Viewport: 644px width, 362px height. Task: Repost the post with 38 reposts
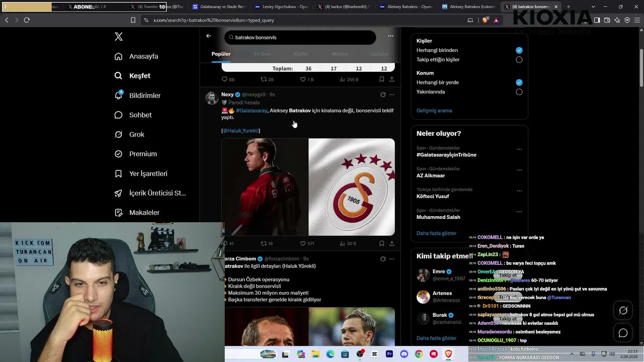pyautogui.click(x=267, y=79)
